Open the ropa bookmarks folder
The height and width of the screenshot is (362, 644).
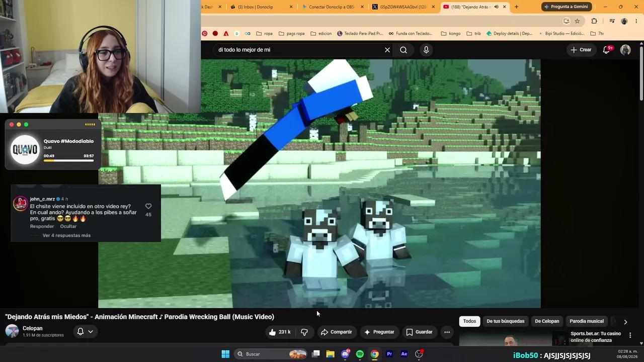(x=265, y=34)
